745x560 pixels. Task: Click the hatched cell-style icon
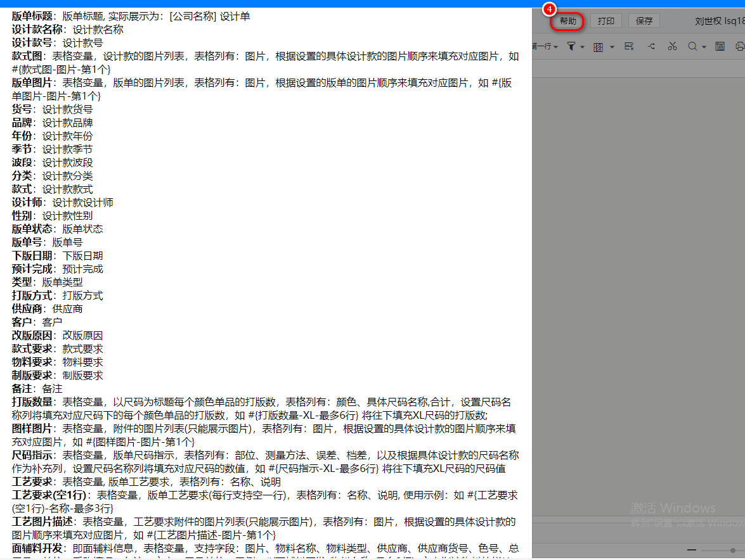(598, 47)
